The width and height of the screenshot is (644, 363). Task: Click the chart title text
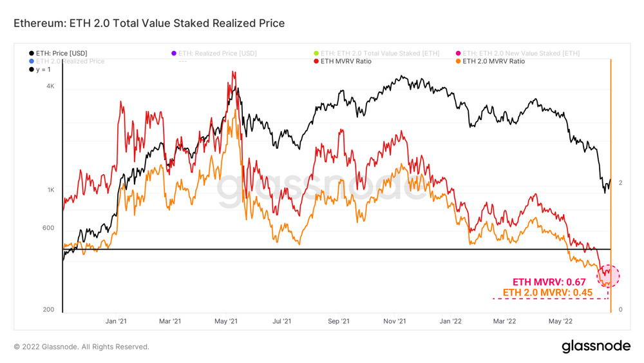coord(149,23)
